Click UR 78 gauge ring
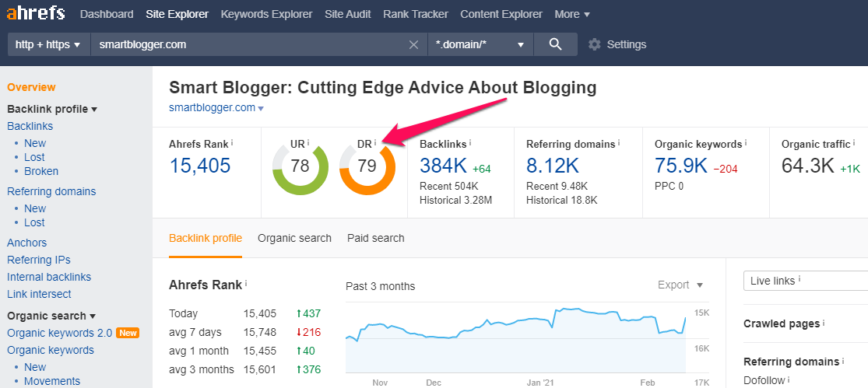The width and height of the screenshot is (868, 388). coord(300,168)
